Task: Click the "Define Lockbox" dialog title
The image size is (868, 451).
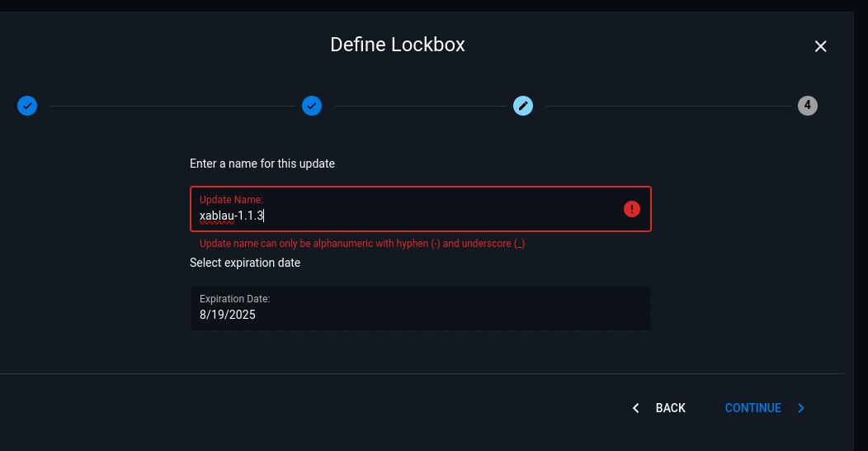Action: point(398,45)
